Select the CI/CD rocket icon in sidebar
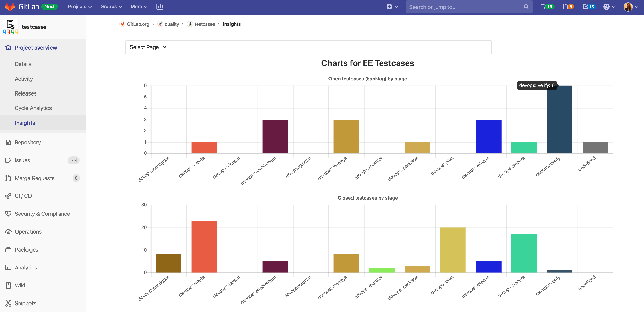Image resolution: width=644 pixels, height=312 pixels. coord(8,196)
